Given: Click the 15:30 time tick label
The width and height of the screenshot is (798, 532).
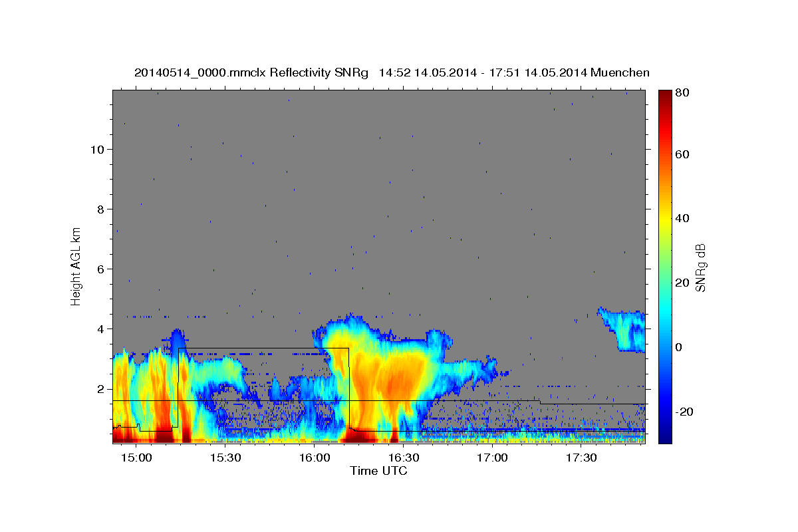Looking at the screenshot, I should pos(226,458).
